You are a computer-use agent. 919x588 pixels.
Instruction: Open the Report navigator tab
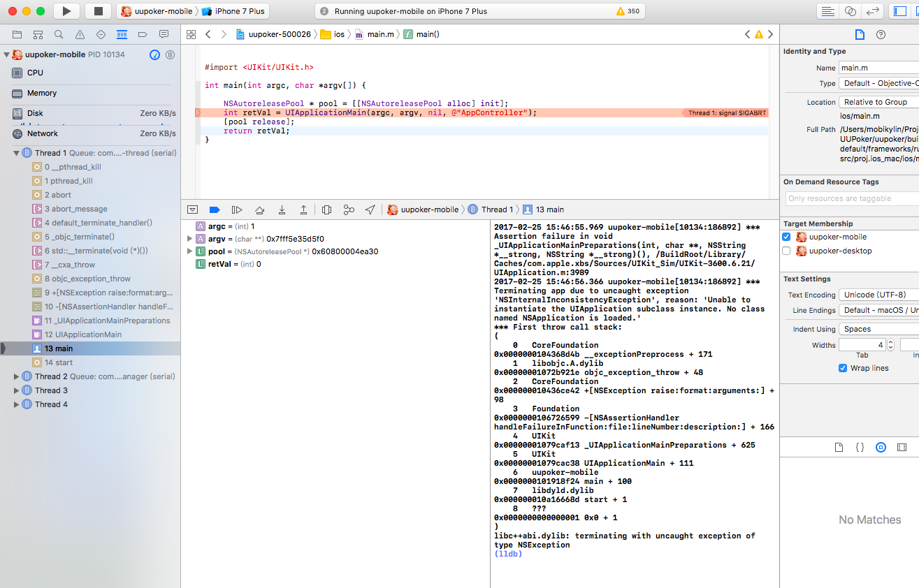coord(164,34)
